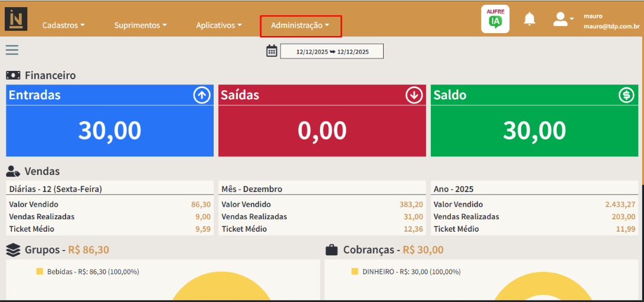The height and width of the screenshot is (302, 644).
Task: Click the down-arrow icon on Saídas card
Action: (414, 95)
